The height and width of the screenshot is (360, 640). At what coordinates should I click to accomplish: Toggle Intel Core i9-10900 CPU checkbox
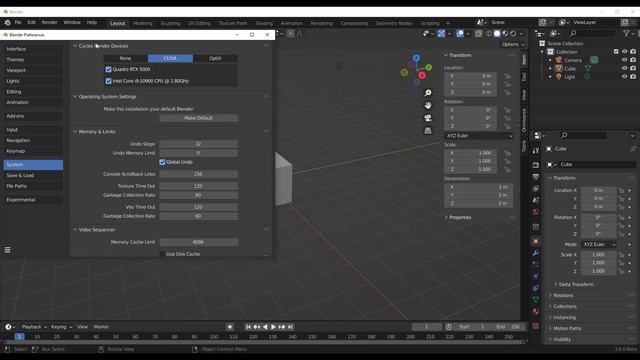pos(108,81)
